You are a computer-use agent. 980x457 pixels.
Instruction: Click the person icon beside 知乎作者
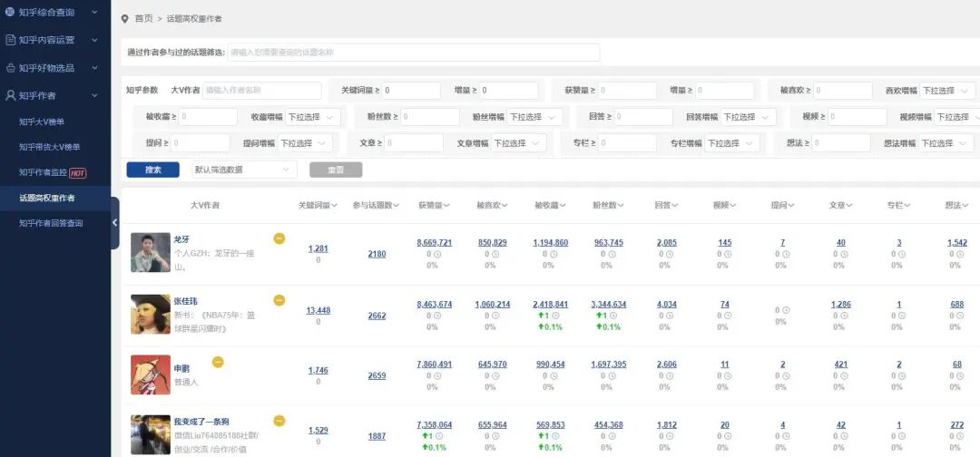(10, 95)
